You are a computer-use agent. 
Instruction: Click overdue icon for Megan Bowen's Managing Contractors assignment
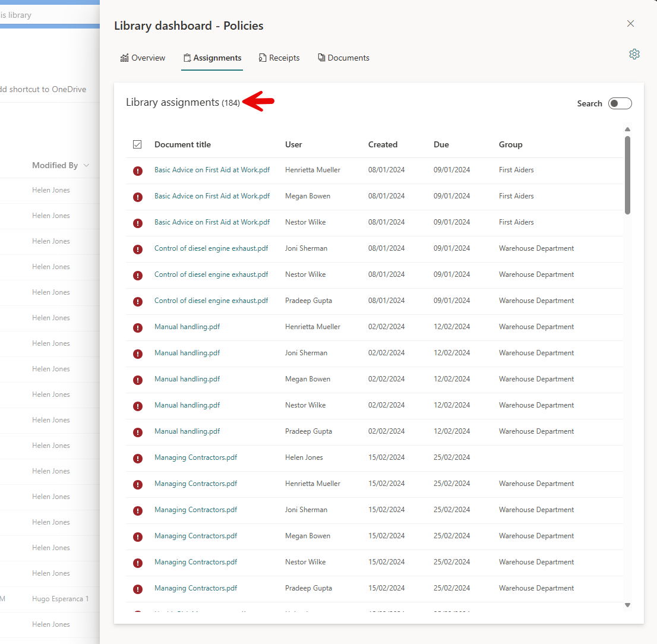[137, 536]
